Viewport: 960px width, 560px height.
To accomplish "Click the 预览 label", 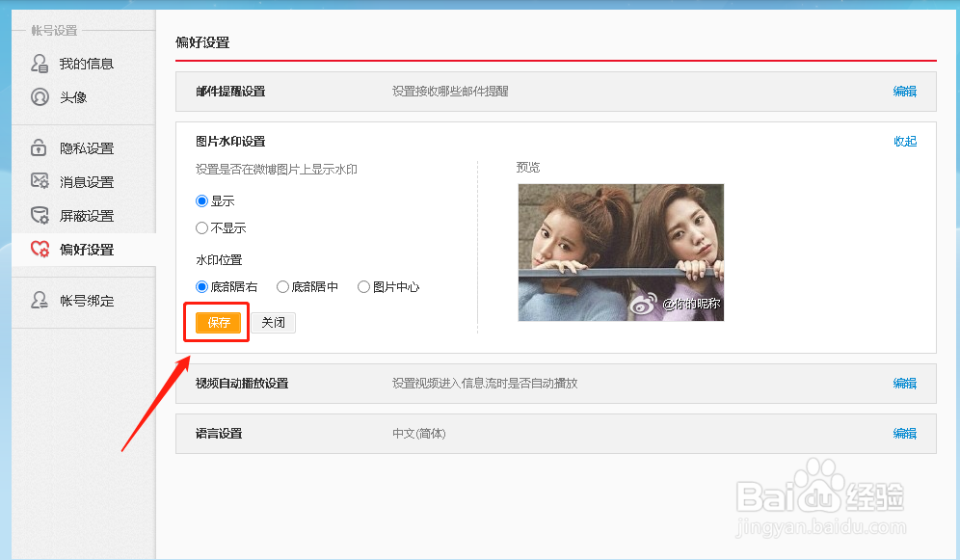I will (528, 167).
